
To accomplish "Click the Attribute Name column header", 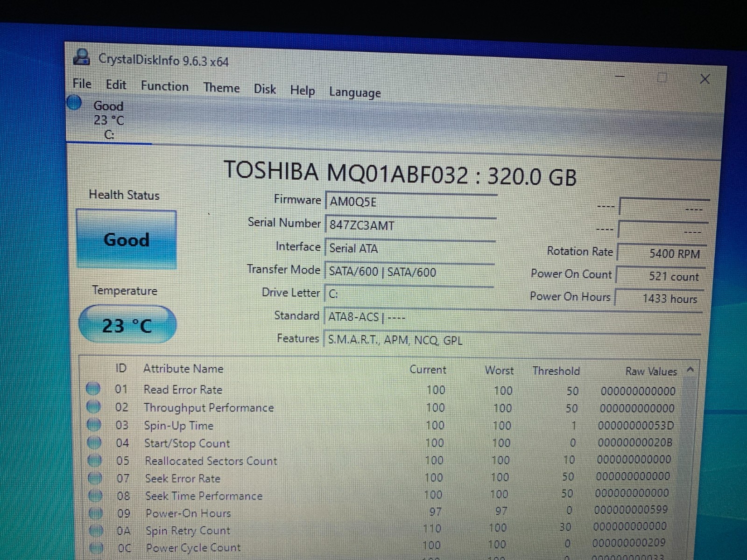I will pyautogui.click(x=183, y=369).
